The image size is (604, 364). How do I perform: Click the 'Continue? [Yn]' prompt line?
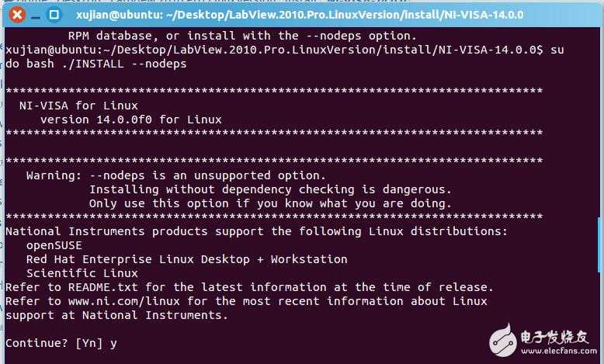pos(54,342)
